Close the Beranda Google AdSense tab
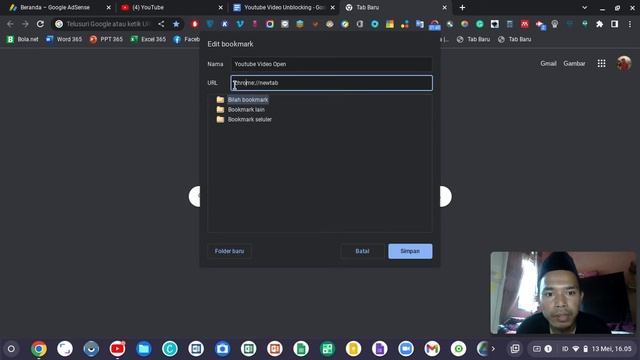The image size is (640, 360). coord(109,7)
